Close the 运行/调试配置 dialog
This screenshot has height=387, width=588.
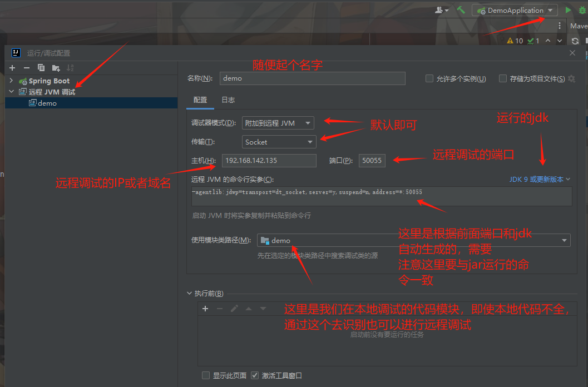click(572, 53)
